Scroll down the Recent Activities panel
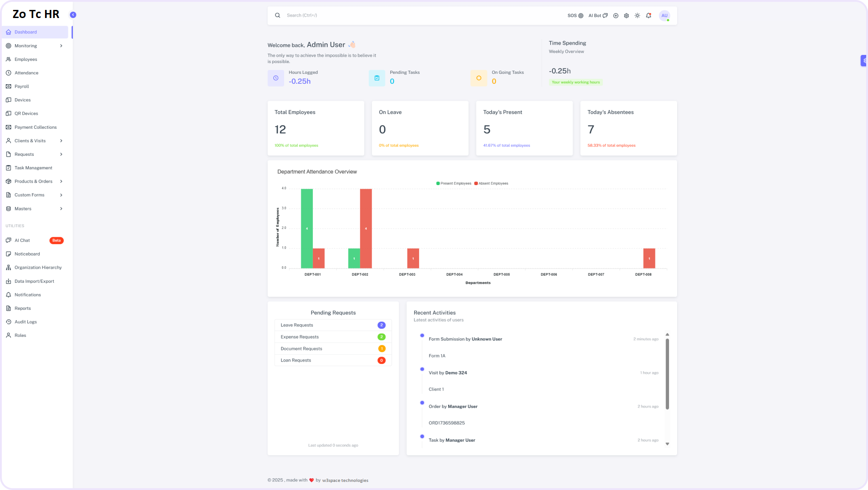 (668, 444)
